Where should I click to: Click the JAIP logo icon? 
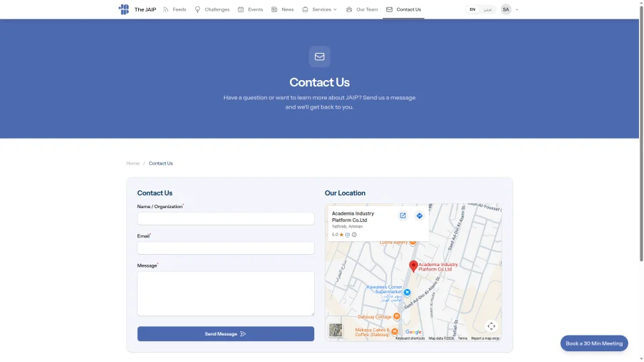124,9
